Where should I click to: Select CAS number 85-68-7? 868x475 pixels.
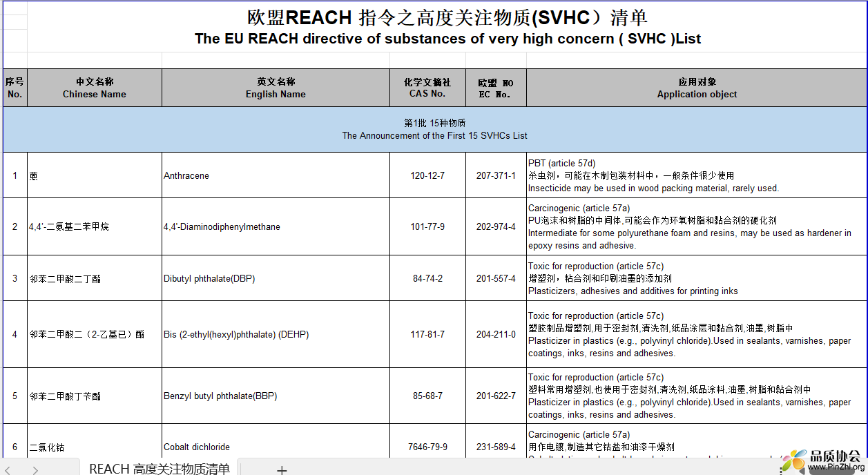click(427, 396)
